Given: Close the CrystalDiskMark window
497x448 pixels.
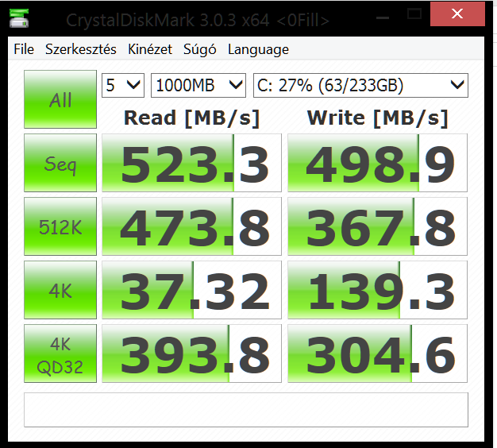Looking at the screenshot, I should [x=457, y=14].
